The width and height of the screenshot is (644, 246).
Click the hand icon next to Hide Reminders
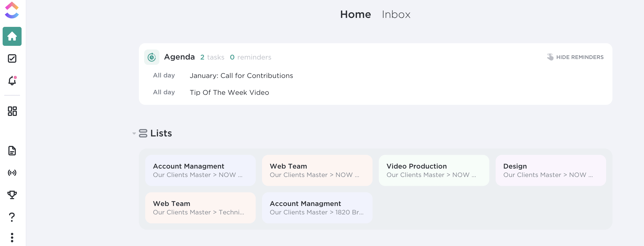[550, 57]
